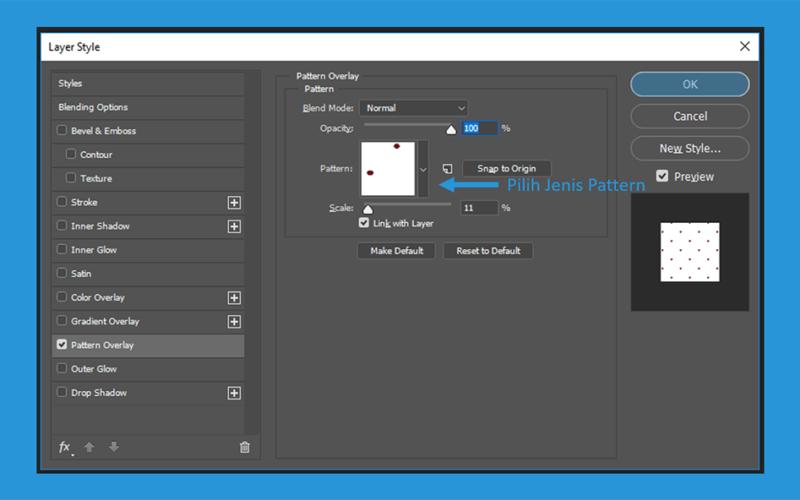The width and height of the screenshot is (800, 500).
Task: Enable the Bevel & Emboss checkbox
Action: pos(62,130)
